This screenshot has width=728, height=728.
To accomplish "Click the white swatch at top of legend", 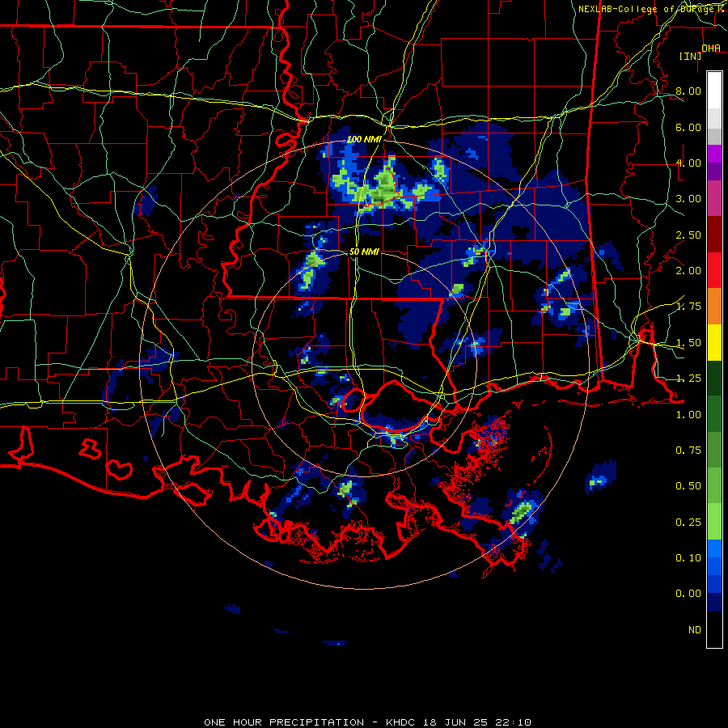I will pyautogui.click(x=714, y=91).
